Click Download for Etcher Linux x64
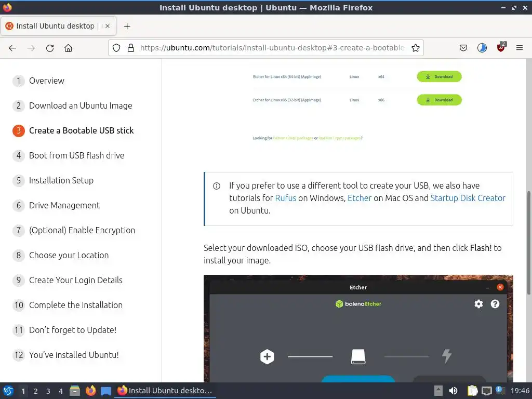This screenshot has width=532, height=399. point(439,77)
